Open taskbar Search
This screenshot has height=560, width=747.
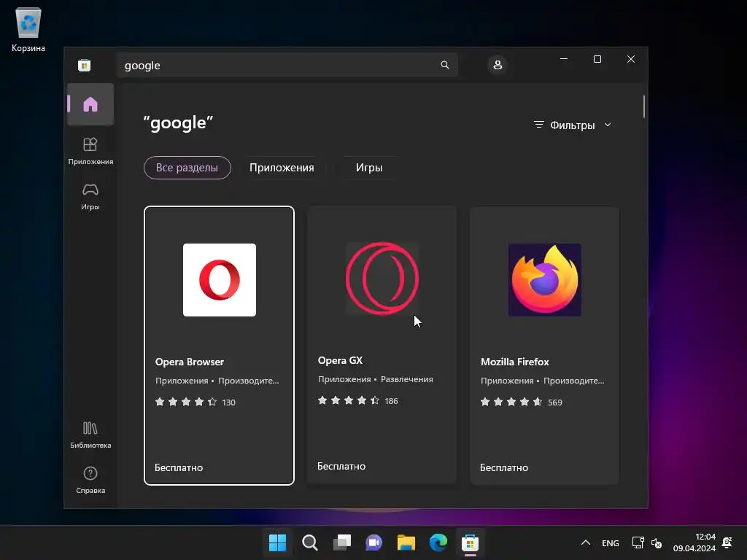click(309, 542)
